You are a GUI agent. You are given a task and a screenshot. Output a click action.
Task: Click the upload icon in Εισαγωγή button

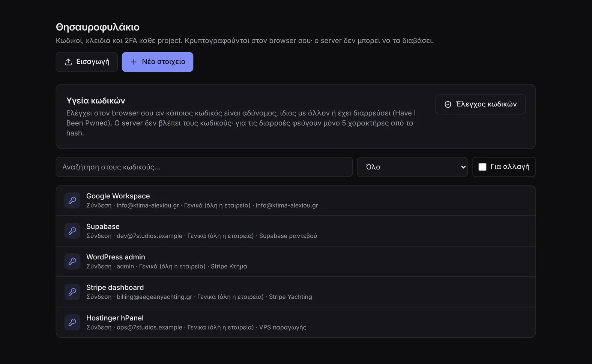[68, 62]
